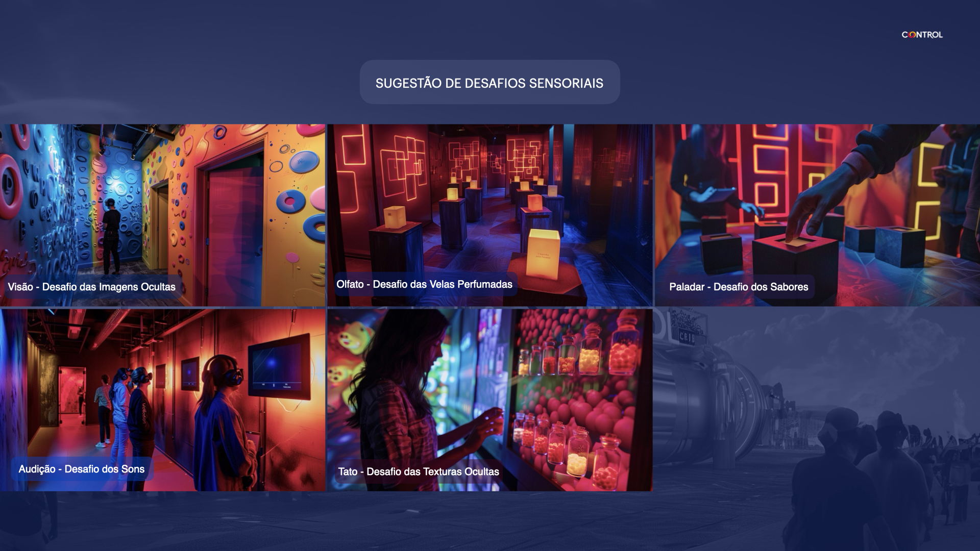Open the Tato glowing jars wall image
Screen dimensions: 980x551
click(x=490, y=400)
